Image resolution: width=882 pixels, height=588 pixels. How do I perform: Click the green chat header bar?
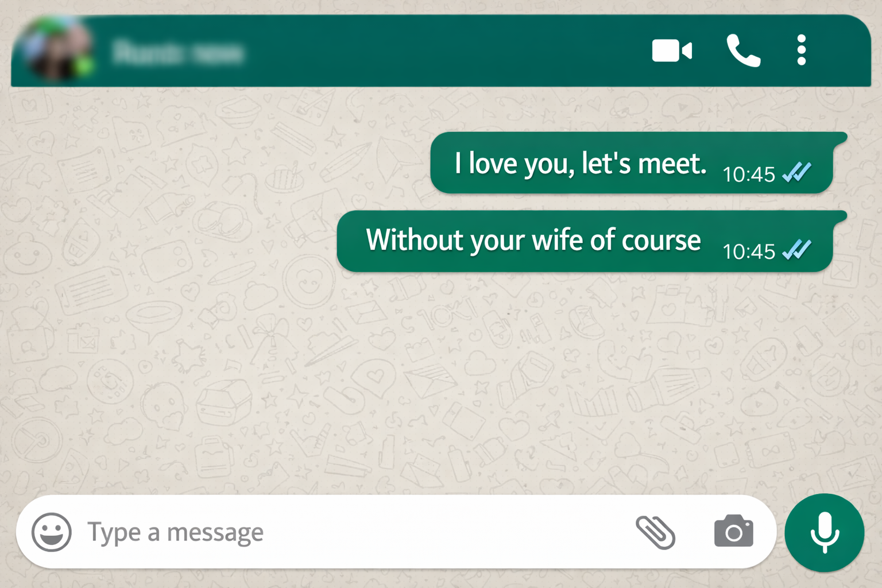tap(441, 51)
